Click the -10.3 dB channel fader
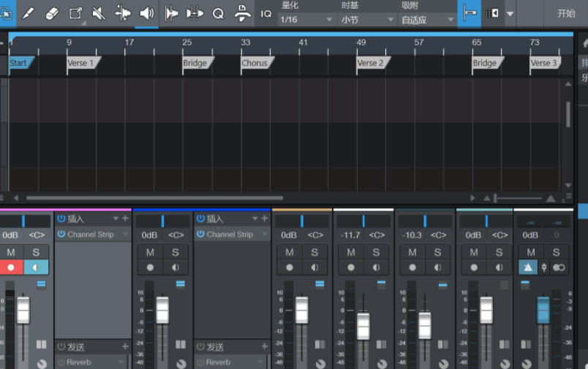Image resolution: width=588 pixels, height=369 pixels. [424, 326]
